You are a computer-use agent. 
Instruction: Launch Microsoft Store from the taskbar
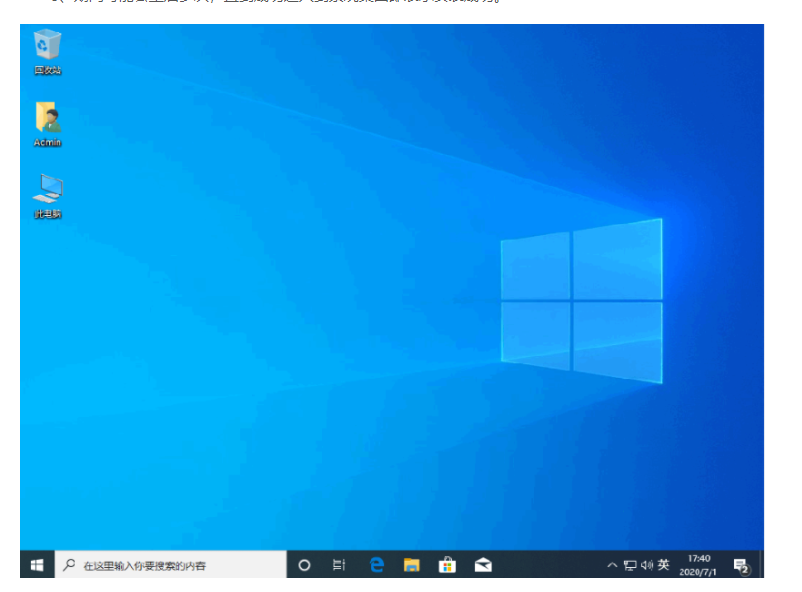pos(447,565)
